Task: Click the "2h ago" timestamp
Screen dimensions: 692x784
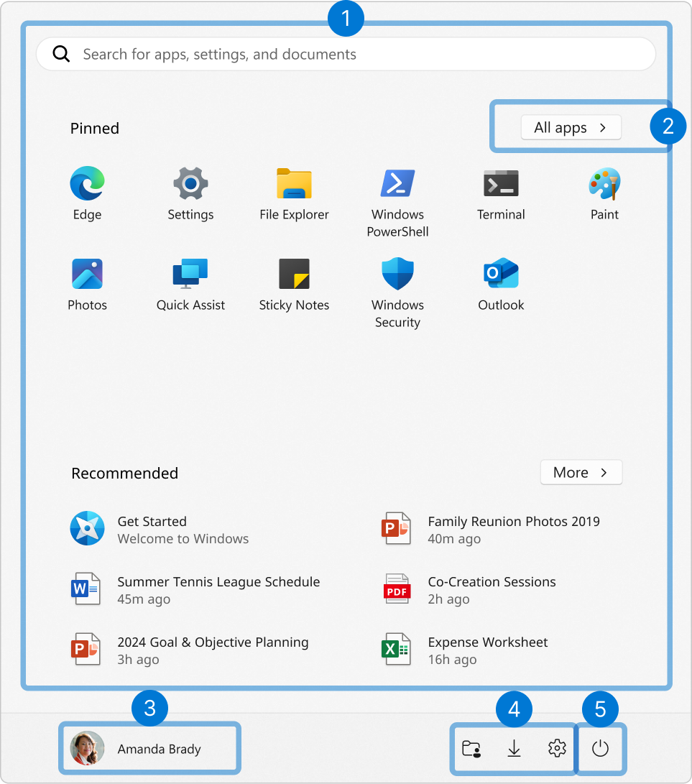Action: coord(448,599)
